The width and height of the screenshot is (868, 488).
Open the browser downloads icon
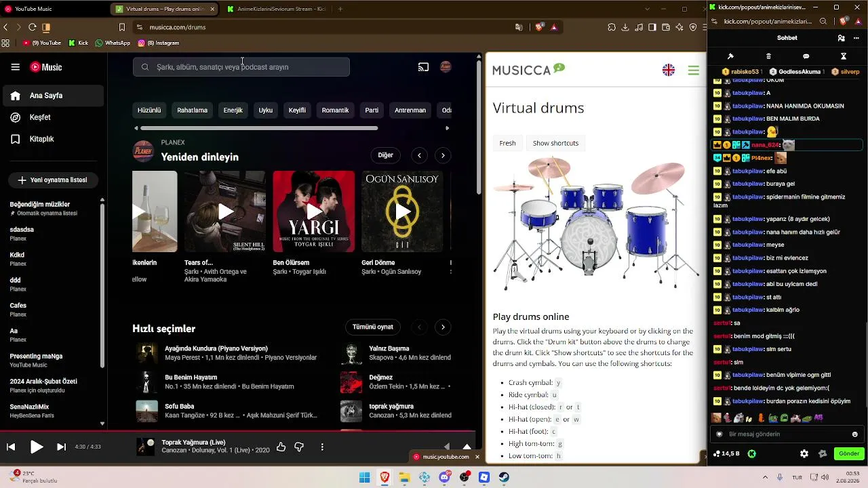[625, 27]
